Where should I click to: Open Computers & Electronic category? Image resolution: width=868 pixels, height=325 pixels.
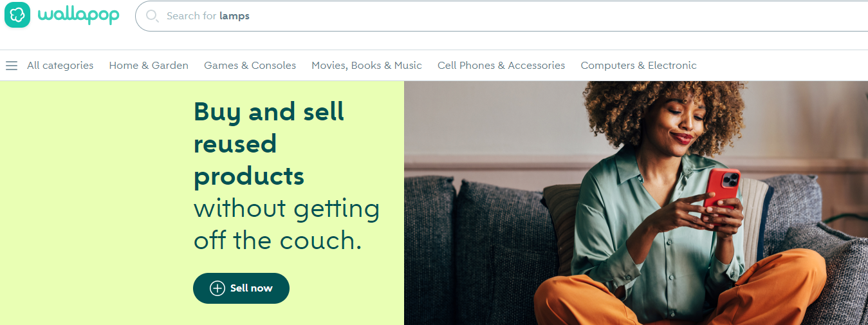point(639,66)
